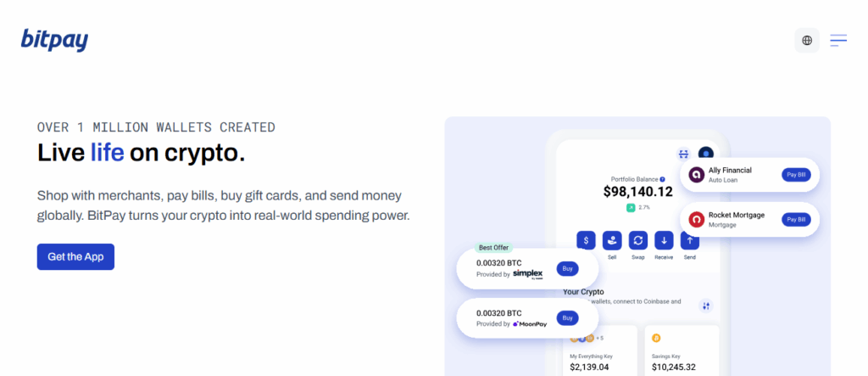Open the profile avatar in the app

pyautogui.click(x=705, y=154)
